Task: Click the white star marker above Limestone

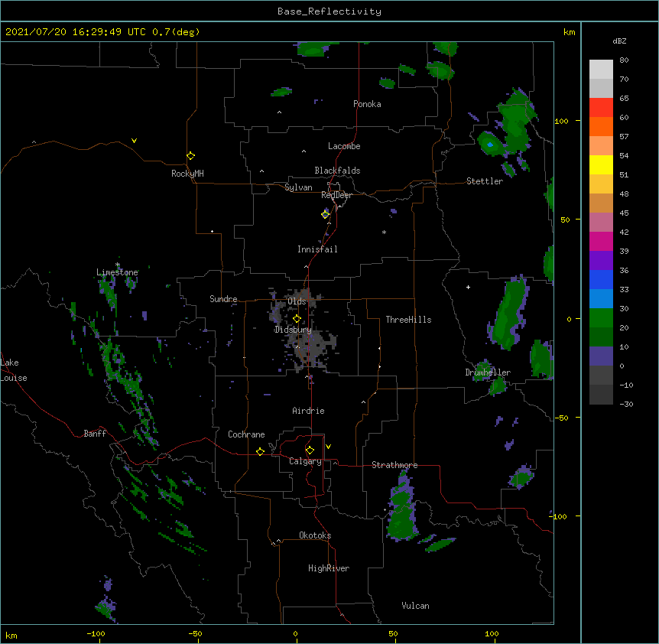Action: pyautogui.click(x=118, y=265)
